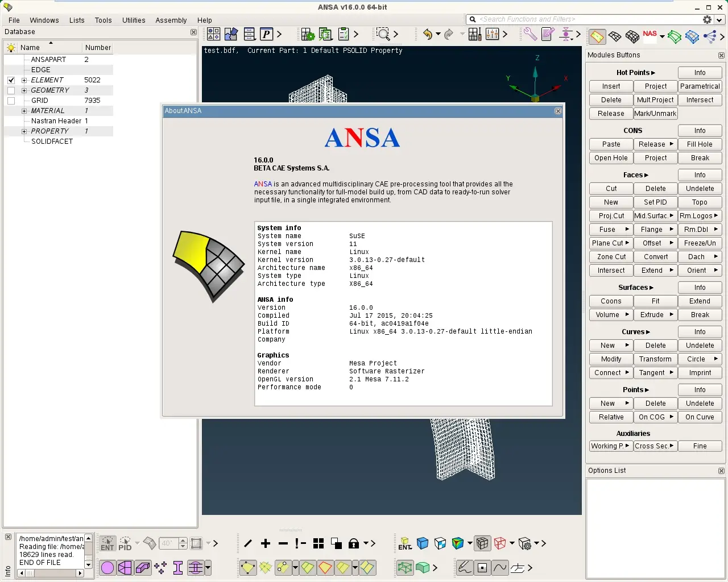Uncheck the ELEMENT visibility checkbox
The width and height of the screenshot is (728, 582).
pos(11,80)
